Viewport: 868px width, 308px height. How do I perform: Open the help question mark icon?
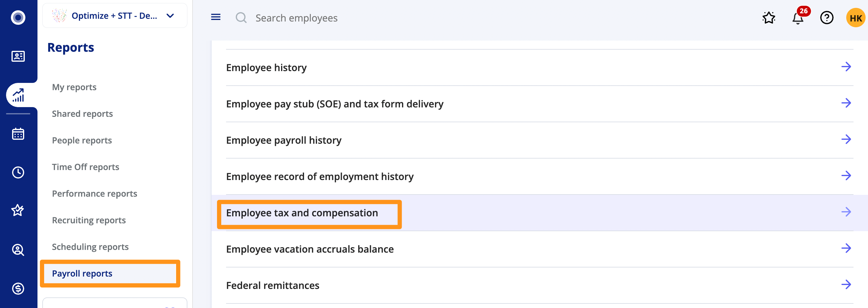(x=827, y=18)
